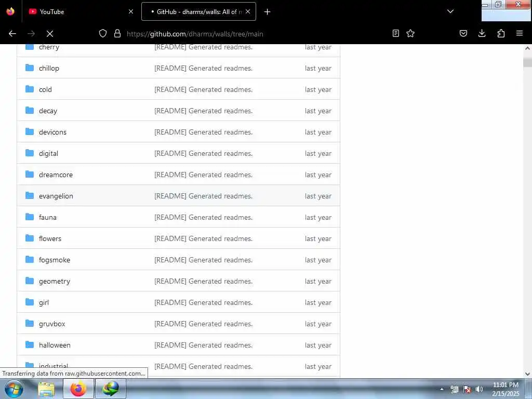Close the GitHub dharmx/walls tab

[248, 11]
